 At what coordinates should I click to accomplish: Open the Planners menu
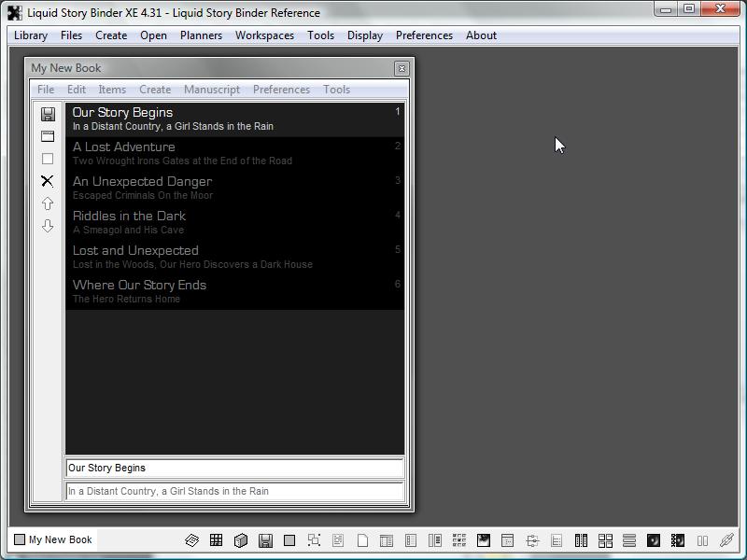tap(201, 35)
